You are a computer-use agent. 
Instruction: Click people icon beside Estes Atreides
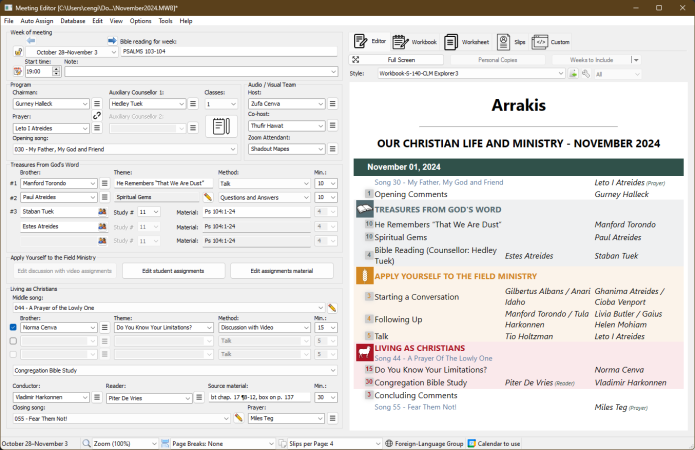click(102, 227)
